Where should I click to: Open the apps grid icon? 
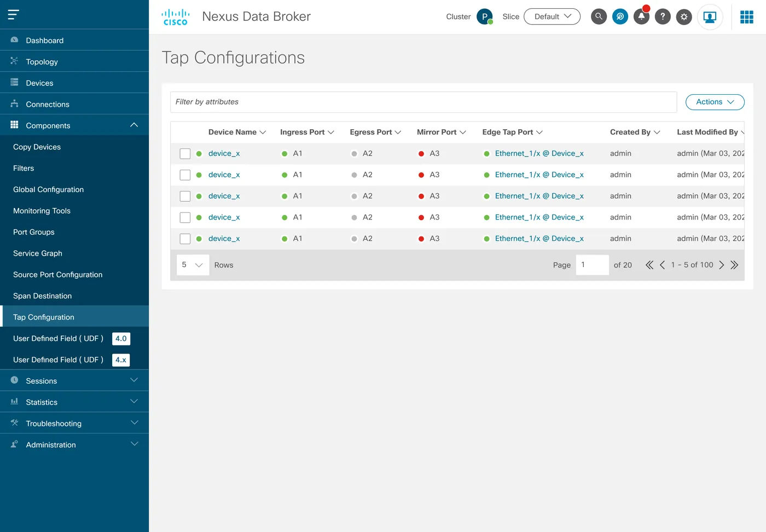tap(747, 17)
